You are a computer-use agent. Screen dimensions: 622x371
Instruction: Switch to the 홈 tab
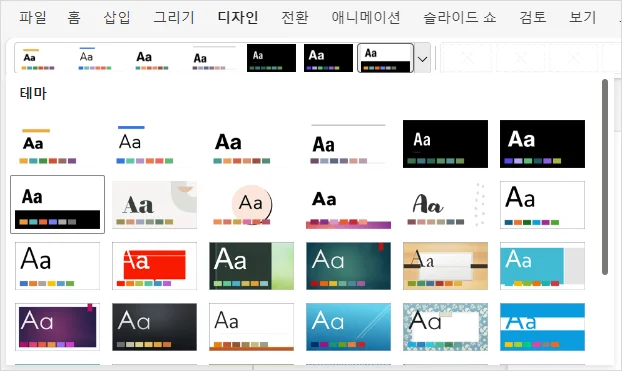tap(74, 17)
